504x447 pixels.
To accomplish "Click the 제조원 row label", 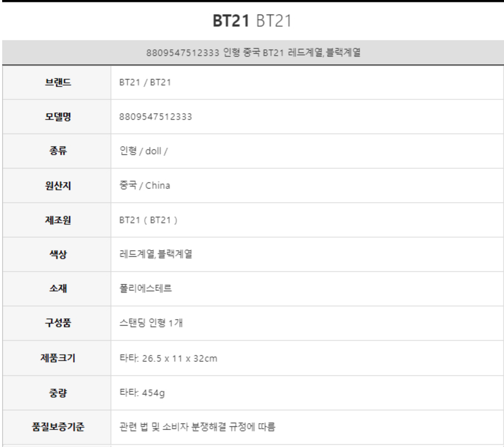I will (58, 220).
